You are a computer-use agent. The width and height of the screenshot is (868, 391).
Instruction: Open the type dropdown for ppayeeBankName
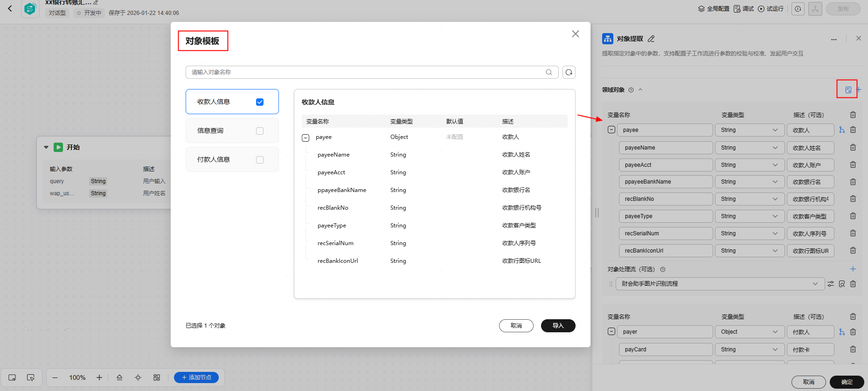click(x=749, y=182)
